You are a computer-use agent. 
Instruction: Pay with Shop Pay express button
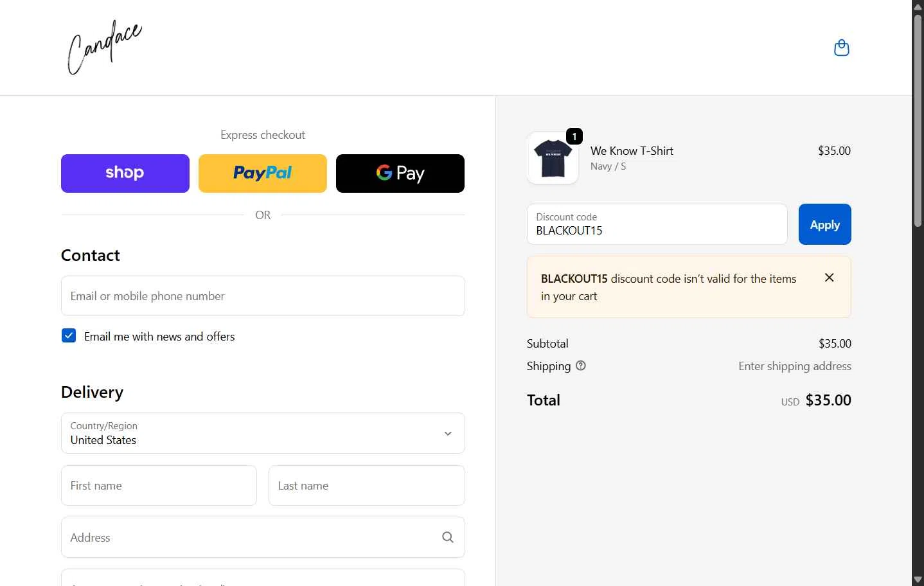click(125, 173)
